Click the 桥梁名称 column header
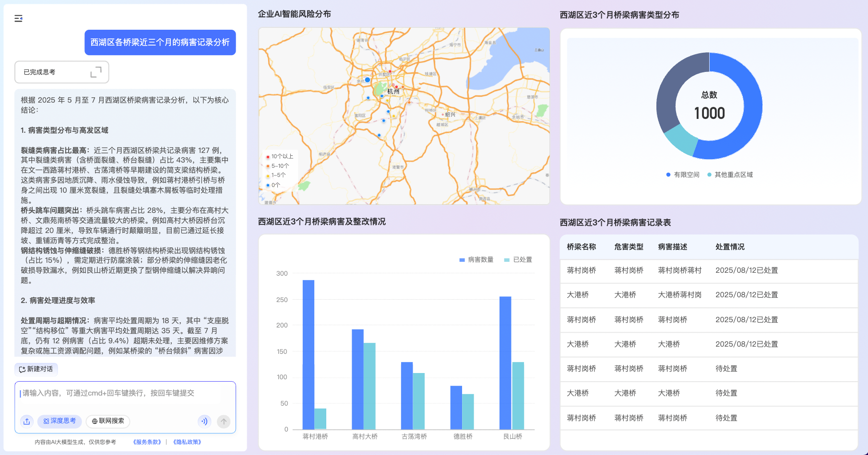 (x=581, y=247)
